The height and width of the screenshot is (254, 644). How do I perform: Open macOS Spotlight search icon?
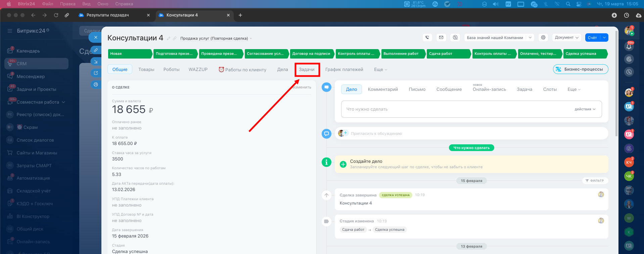pyautogui.click(x=568, y=4)
